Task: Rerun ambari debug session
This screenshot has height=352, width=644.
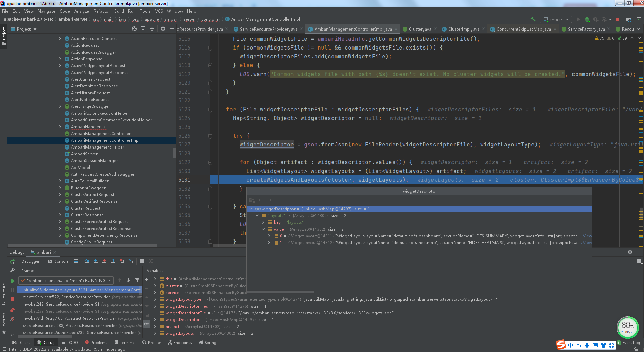Action: [12, 261]
